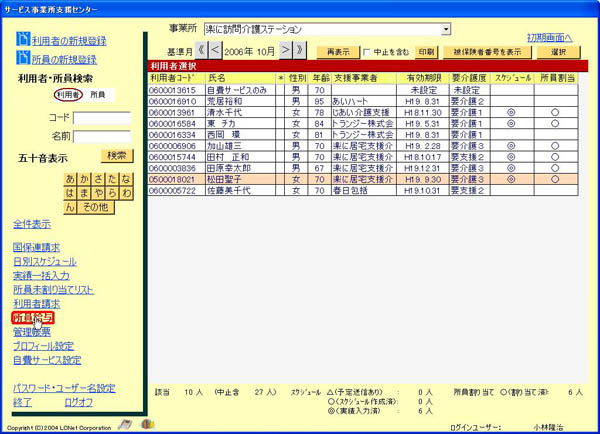This screenshot has height=434, width=600.
Task: Open プロフィール設定 link
Action: point(44,346)
